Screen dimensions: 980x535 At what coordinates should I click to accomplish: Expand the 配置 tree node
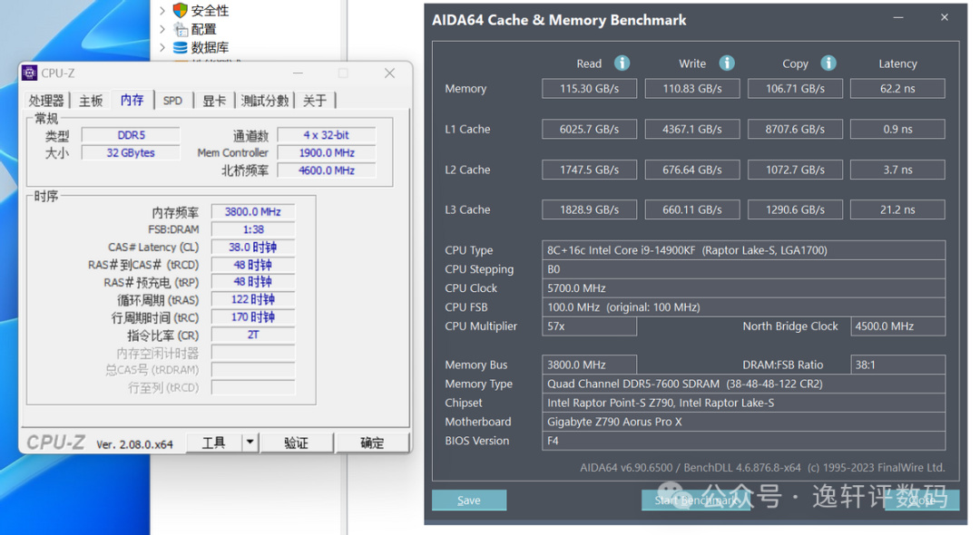coord(162,29)
